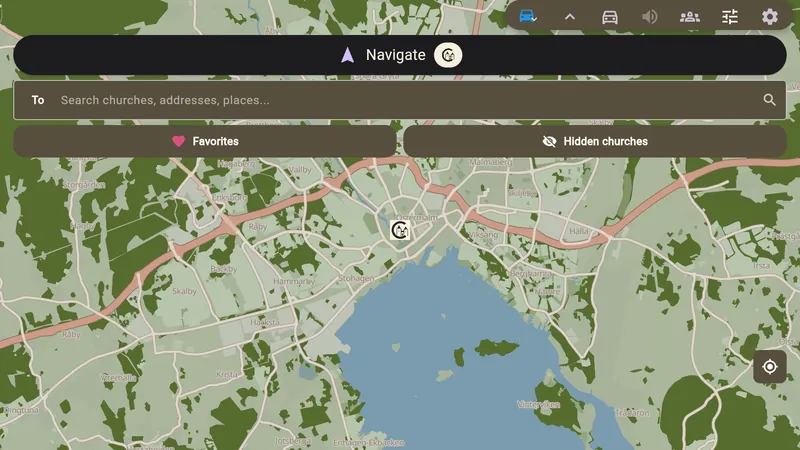Click the crossed-eye hidden icon

(549, 141)
